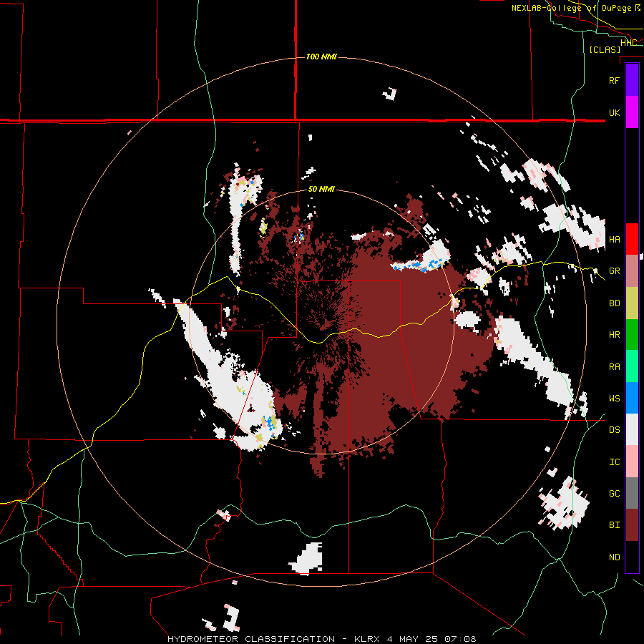Click the dark green HR color swatch
The height and width of the screenshot is (644, 644).
click(632, 334)
